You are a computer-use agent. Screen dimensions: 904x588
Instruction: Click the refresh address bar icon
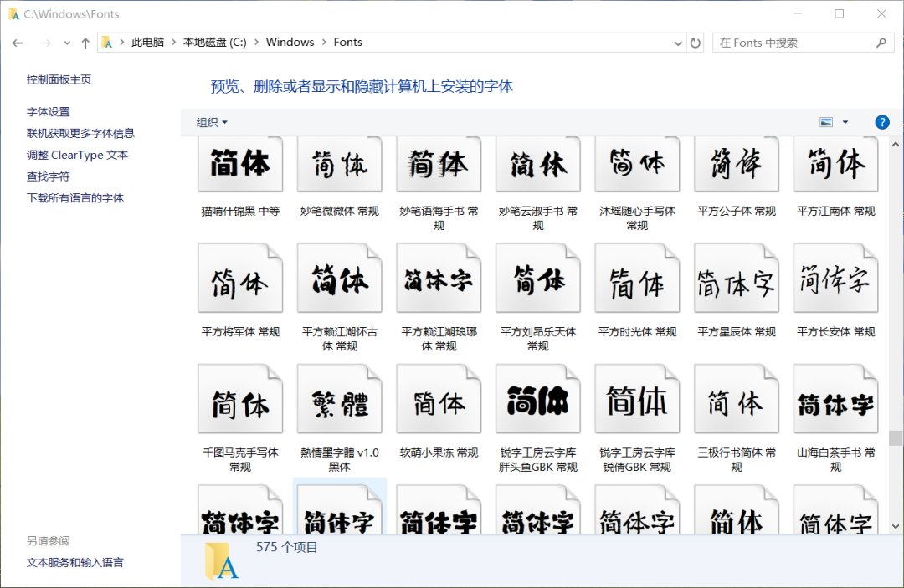coord(696,43)
